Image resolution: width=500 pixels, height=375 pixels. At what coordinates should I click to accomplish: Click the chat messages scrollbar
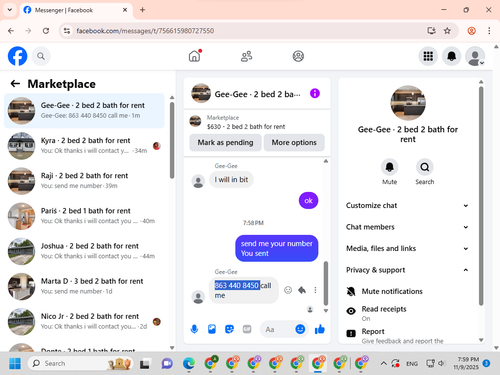(x=326, y=283)
